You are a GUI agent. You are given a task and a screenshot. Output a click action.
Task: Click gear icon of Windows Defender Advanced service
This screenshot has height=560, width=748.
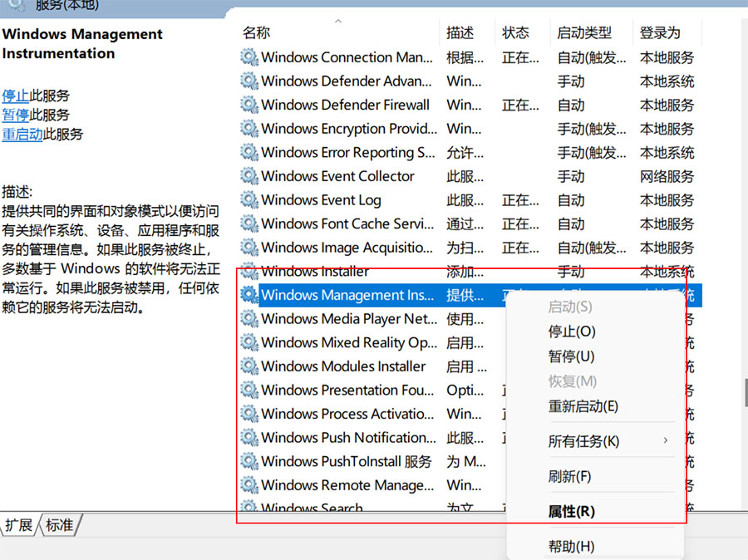[249, 81]
